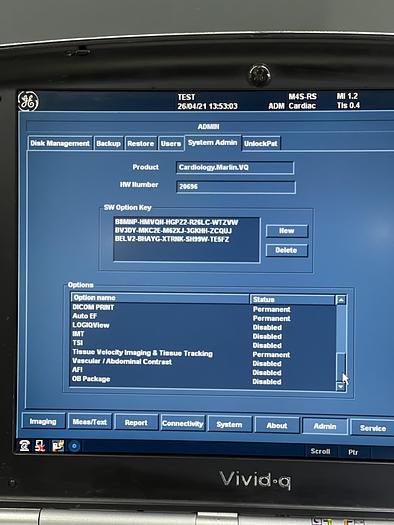
Task: Select Vascular / Abdominal Contrast option row
Action: [x=203, y=362]
